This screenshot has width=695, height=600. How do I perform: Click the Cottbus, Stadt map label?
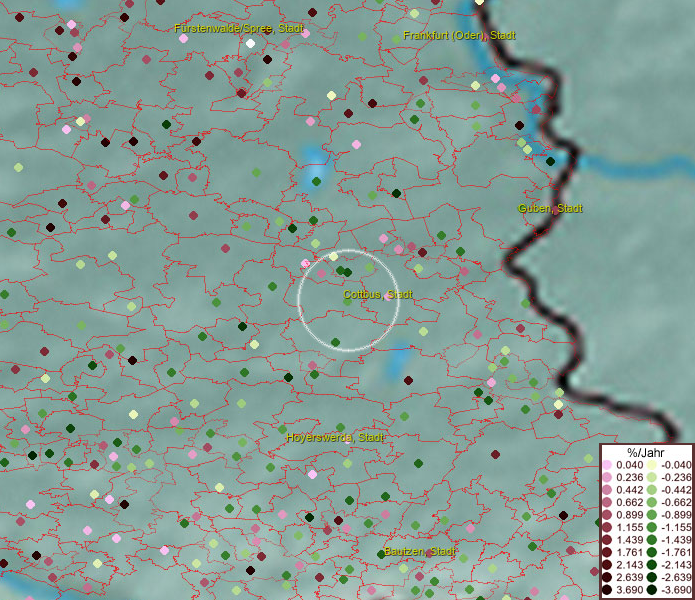(378, 295)
